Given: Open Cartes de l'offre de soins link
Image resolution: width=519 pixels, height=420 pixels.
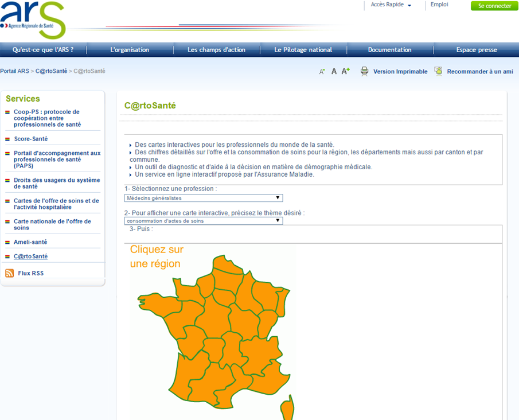Looking at the screenshot, I should [x=56, y=204].
